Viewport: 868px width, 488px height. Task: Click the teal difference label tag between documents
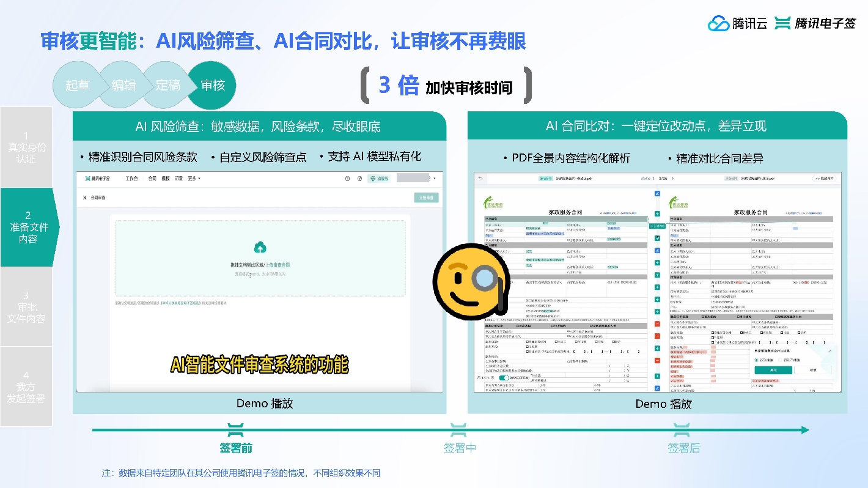click(657, 226)
